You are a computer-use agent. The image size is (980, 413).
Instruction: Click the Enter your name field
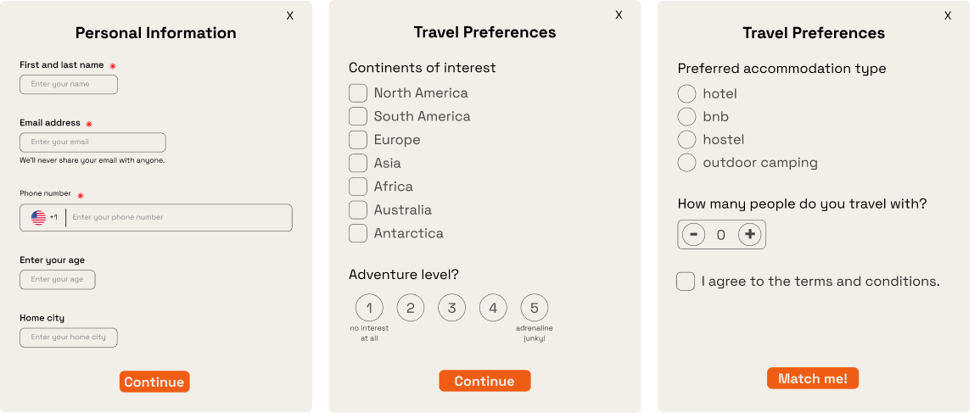coord(69,85)
